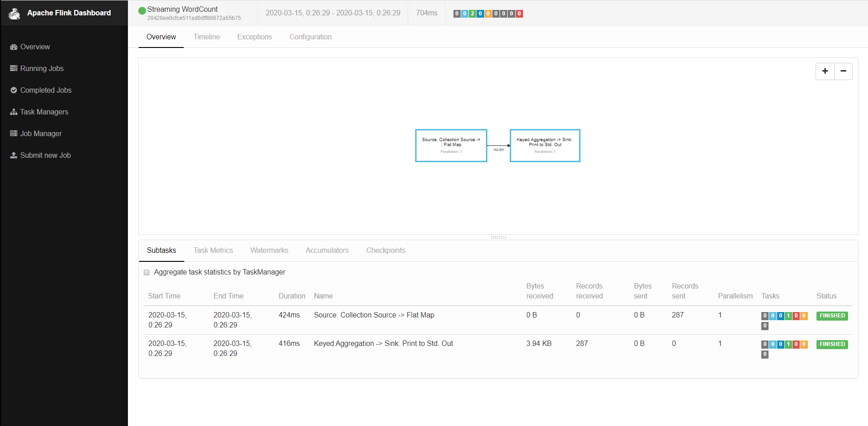This screenshot has width=868, height=426.
Task: Click the Status column header
Action: (826, 296)
